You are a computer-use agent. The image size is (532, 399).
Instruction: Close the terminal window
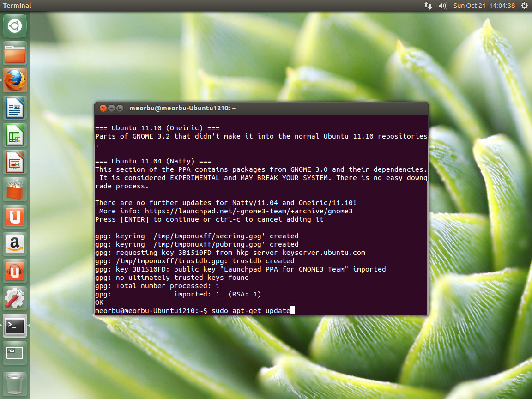(103, 108)
